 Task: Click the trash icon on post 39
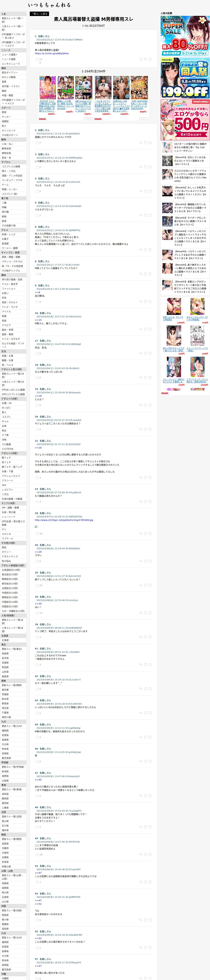pyautogui.click(x=145, y=637)
